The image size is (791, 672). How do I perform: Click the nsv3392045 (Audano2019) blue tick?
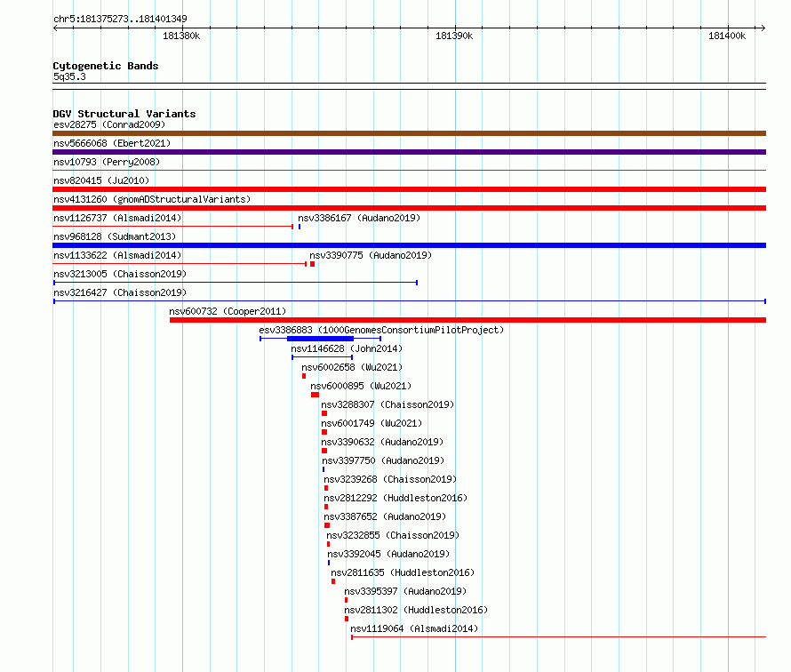click(x=329, y=563)
